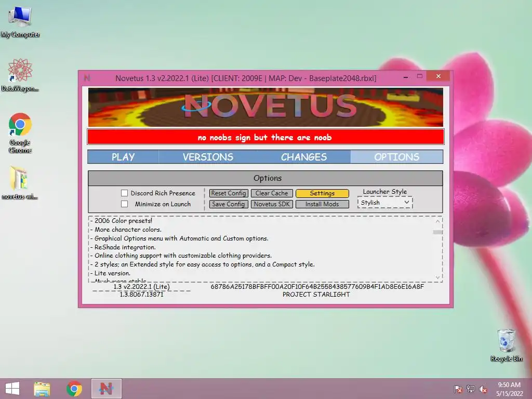Minimize the Novetus window

coord(406,77)
